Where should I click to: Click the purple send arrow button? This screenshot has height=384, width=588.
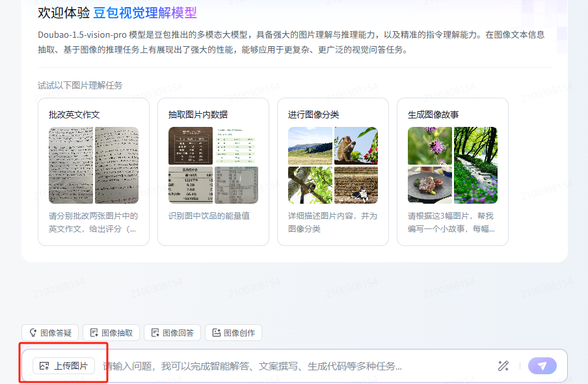point(542,366)
